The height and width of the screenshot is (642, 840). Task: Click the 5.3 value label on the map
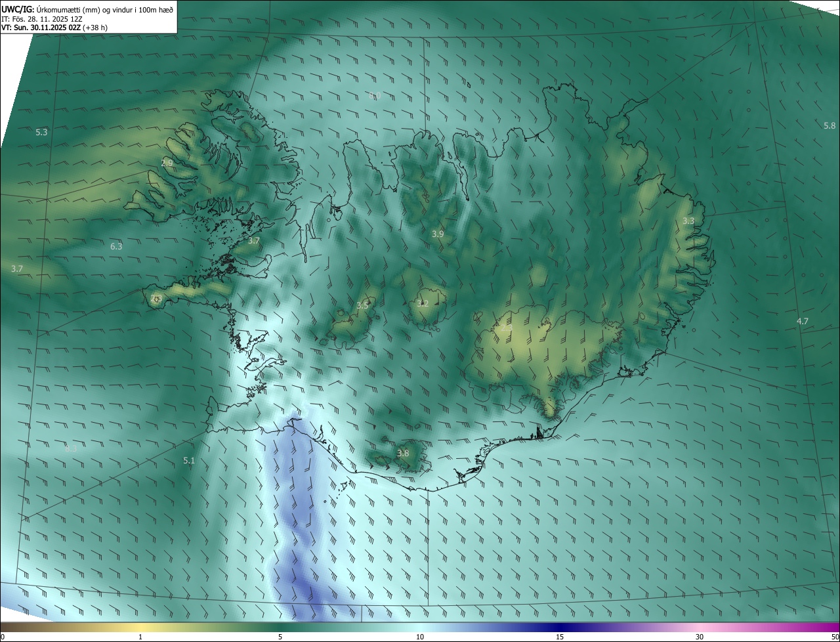pyautogui.click(x=41, y=132)
